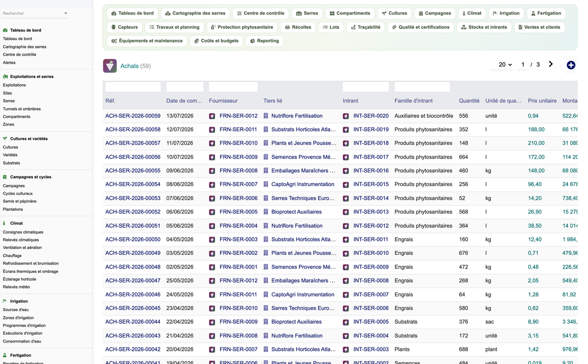Sort by Prix unitaire column header
Viewport: 588px width, 364px height.
(x=542, y=101)
